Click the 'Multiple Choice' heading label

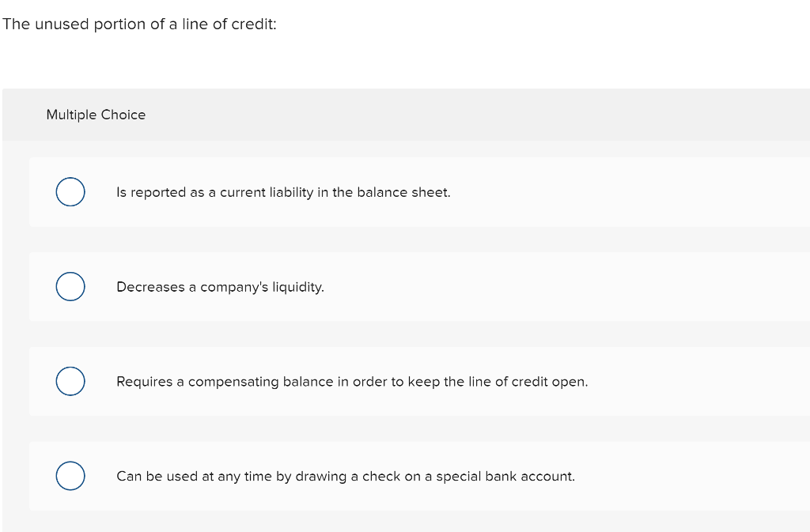(x=96, y=115)
